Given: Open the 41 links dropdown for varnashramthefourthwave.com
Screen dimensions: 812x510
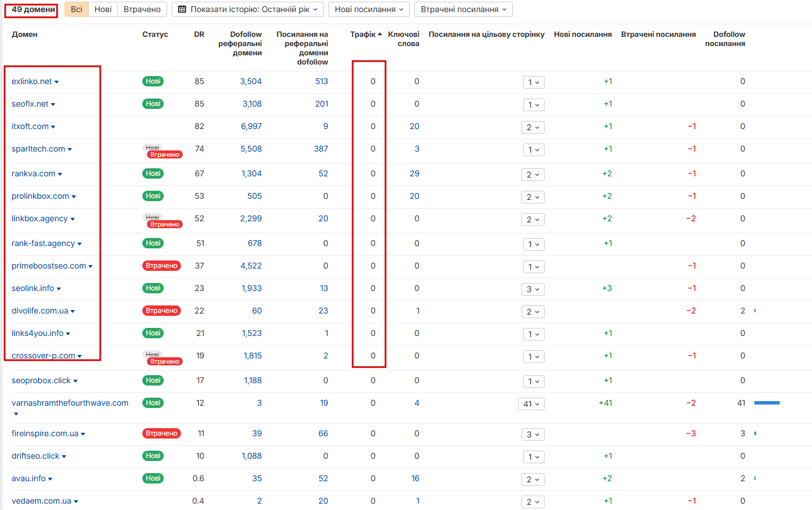Looking at the screenshot, I should (x=531, y=404).
